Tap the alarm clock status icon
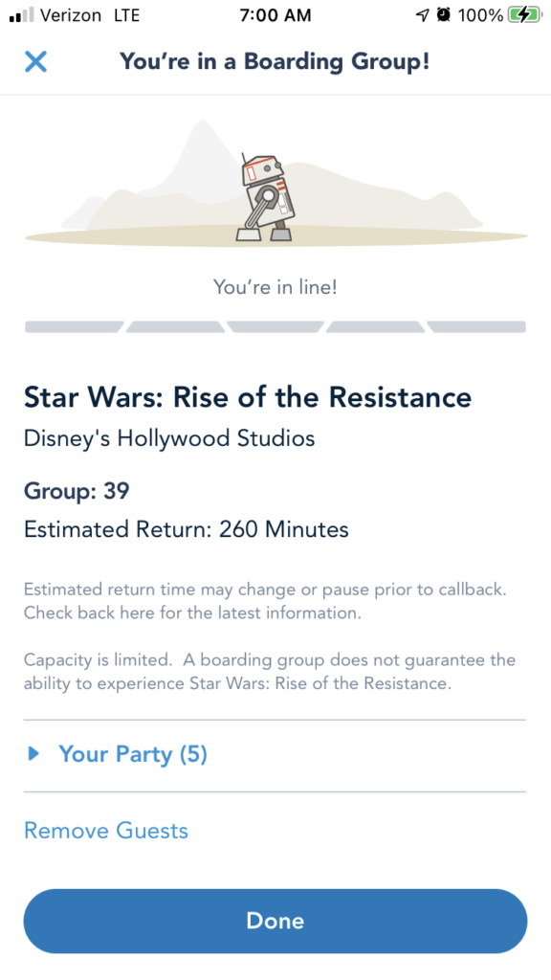This screenshot has width=551, height=980. [x=444, y=15]
